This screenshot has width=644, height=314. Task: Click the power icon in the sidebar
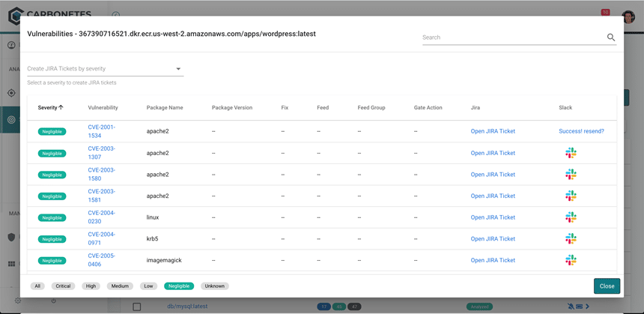53,301
